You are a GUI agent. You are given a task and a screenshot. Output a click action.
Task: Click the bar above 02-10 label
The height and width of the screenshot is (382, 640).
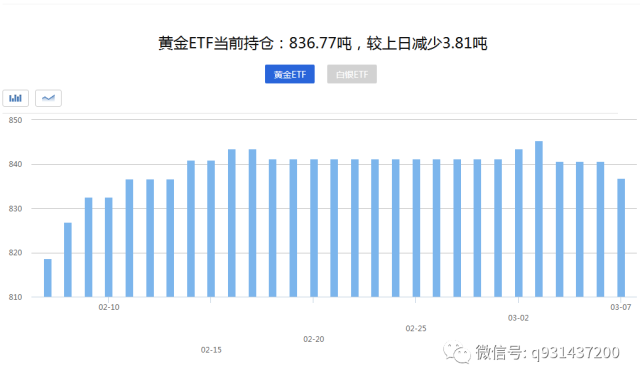point(109,247)
